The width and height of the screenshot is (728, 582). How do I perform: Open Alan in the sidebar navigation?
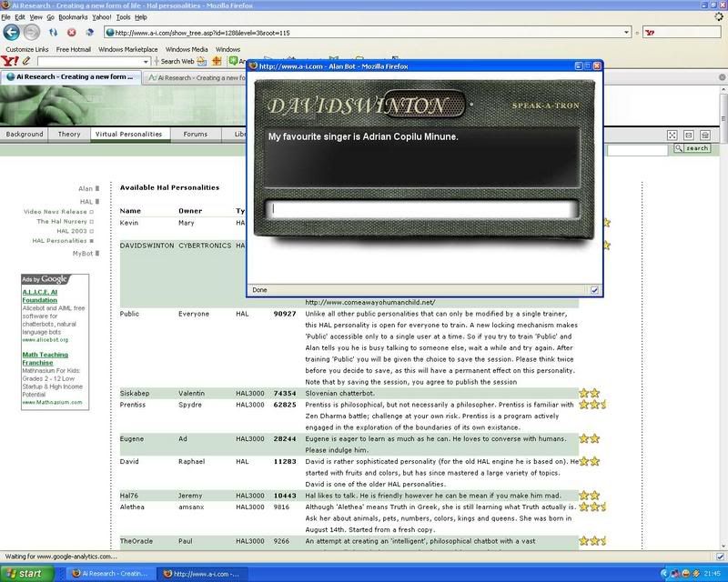click(x=86, y=189)
